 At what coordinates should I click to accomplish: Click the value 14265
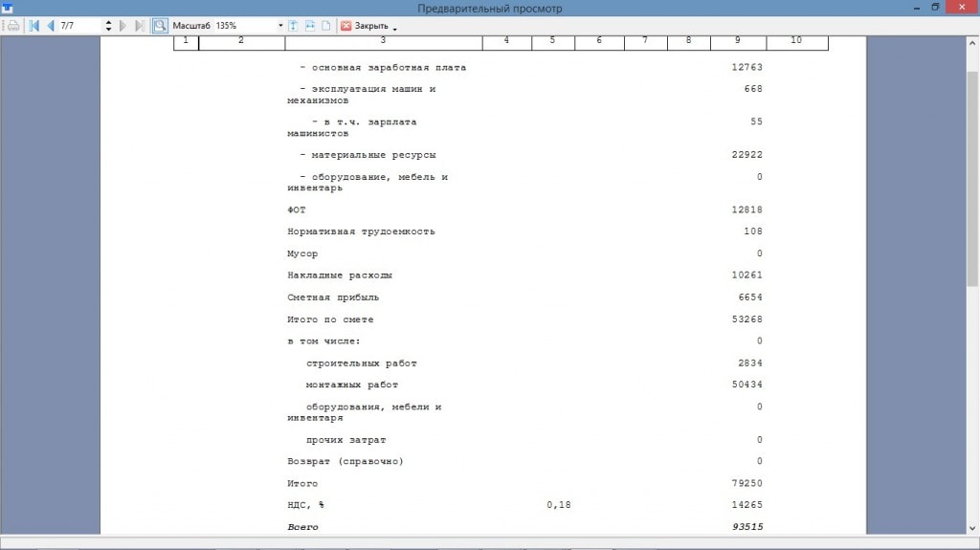746,505
